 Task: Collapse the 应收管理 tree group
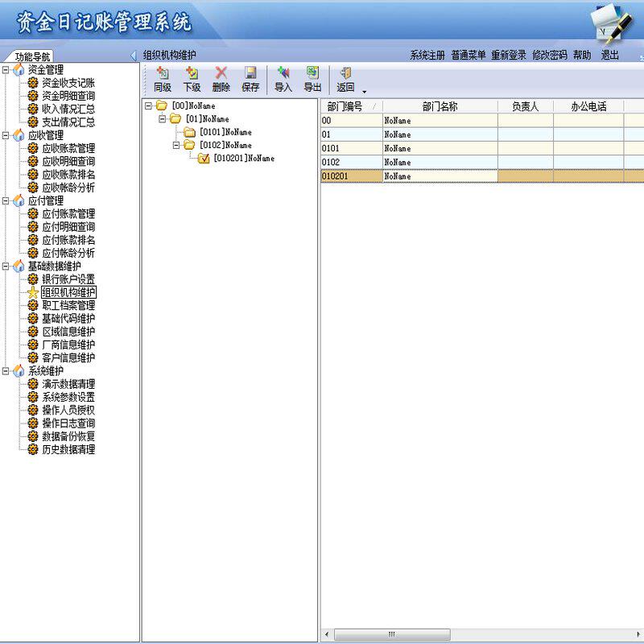[6, 135]
